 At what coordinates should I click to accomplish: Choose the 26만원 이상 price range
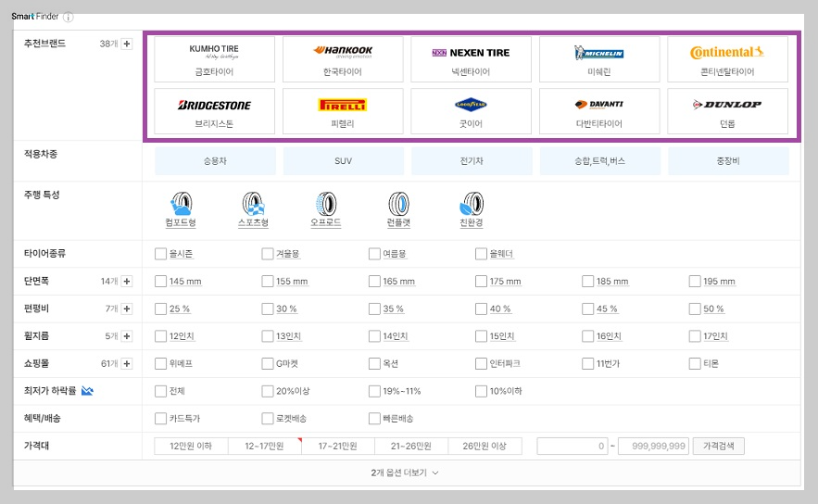485,446
